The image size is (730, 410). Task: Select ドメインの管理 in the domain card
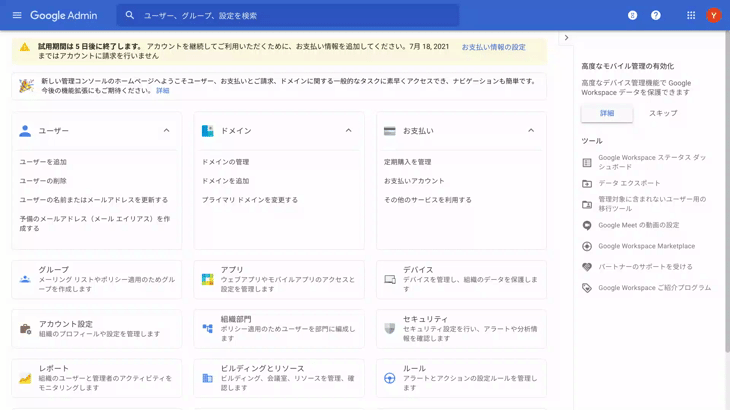click(x=225, y=162)
